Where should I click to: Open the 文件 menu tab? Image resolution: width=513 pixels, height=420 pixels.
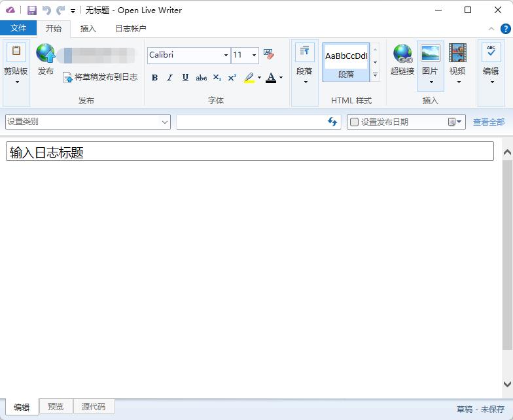pos(18,27)
